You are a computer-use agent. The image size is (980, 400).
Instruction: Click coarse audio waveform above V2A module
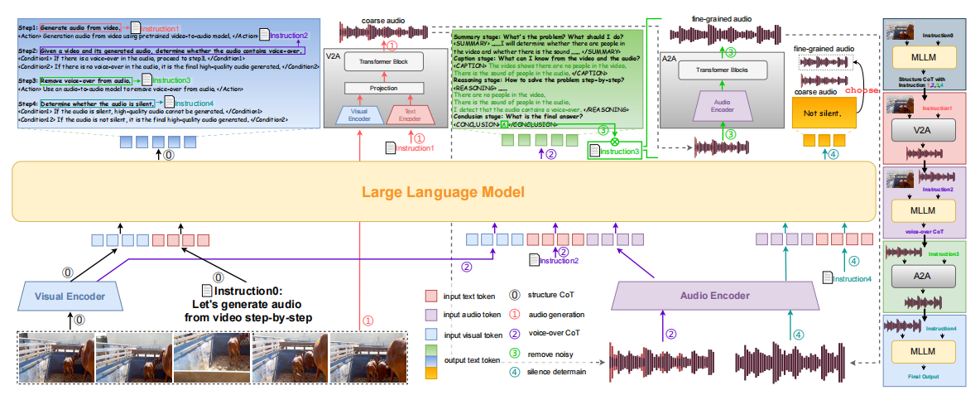pyautogui.click(x=383, y=32)
